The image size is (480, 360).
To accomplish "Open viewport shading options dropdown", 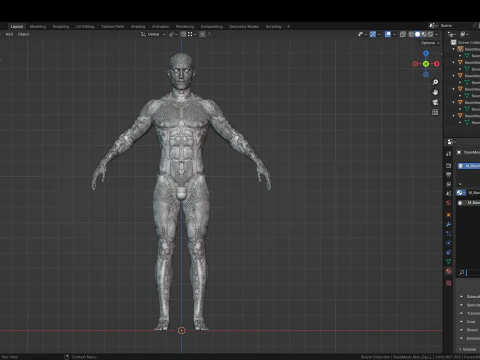I will click(x=437, y=34).
